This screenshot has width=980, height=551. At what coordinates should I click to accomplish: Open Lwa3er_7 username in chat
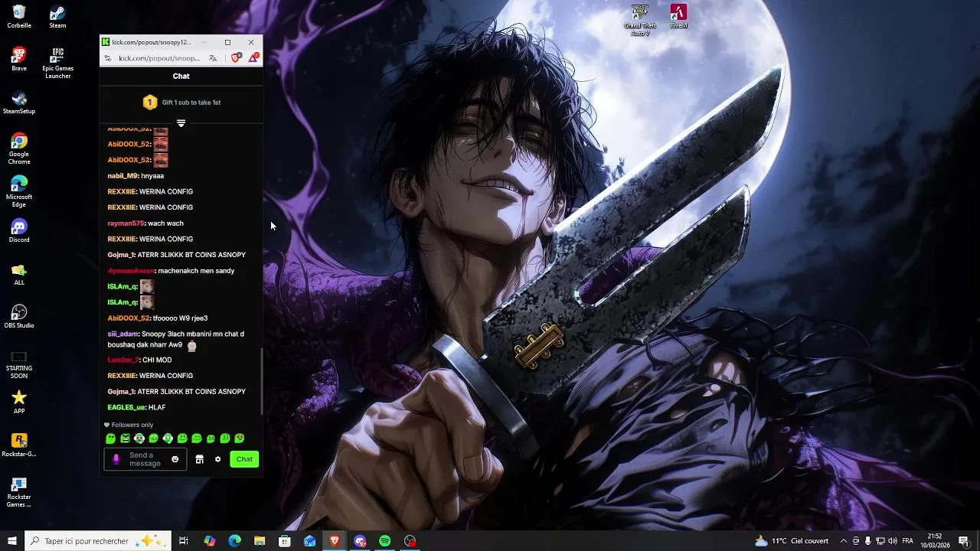tap(123, 360)
